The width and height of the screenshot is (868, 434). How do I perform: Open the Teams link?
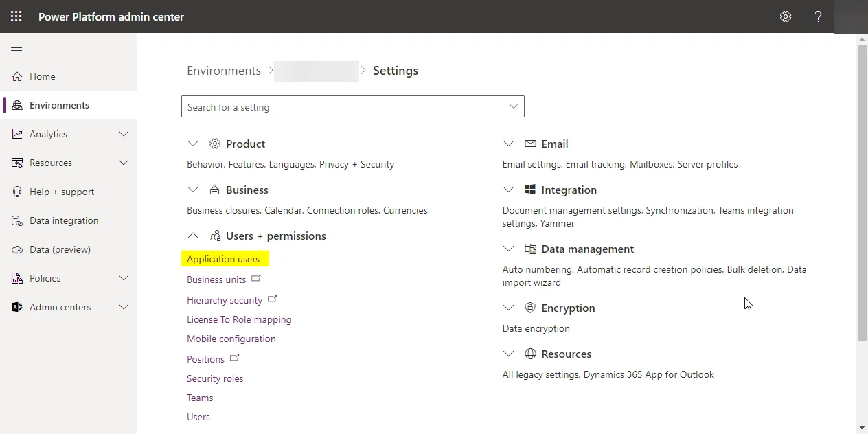click(x=200, y=398)
